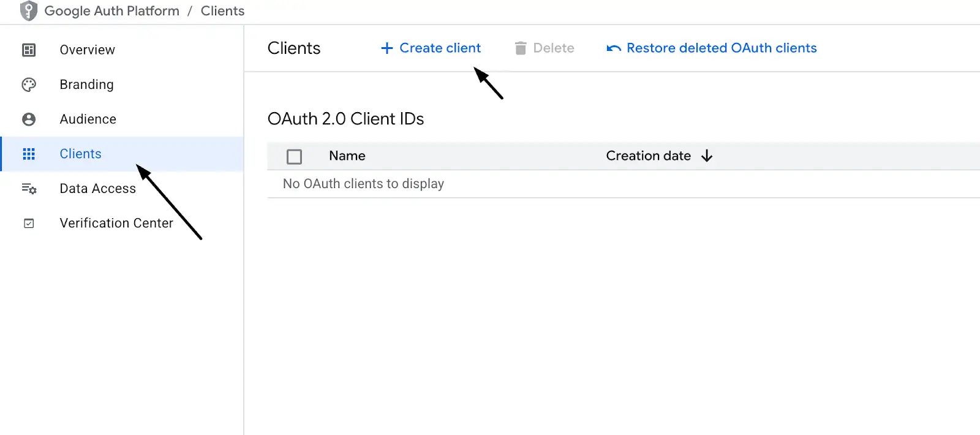
Task: Click the 'OAuth 2.0 Client IDs' heading
Action: (345, 119)
